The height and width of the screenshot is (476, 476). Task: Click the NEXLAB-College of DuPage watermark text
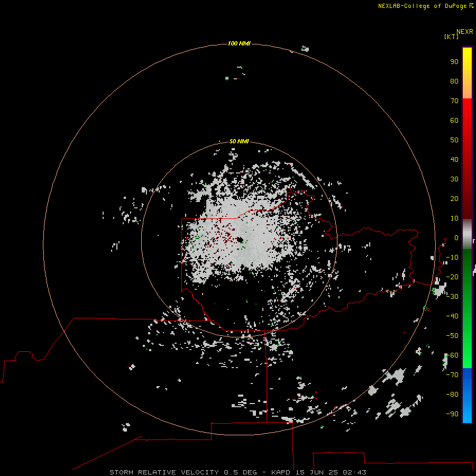pos(425,6)
